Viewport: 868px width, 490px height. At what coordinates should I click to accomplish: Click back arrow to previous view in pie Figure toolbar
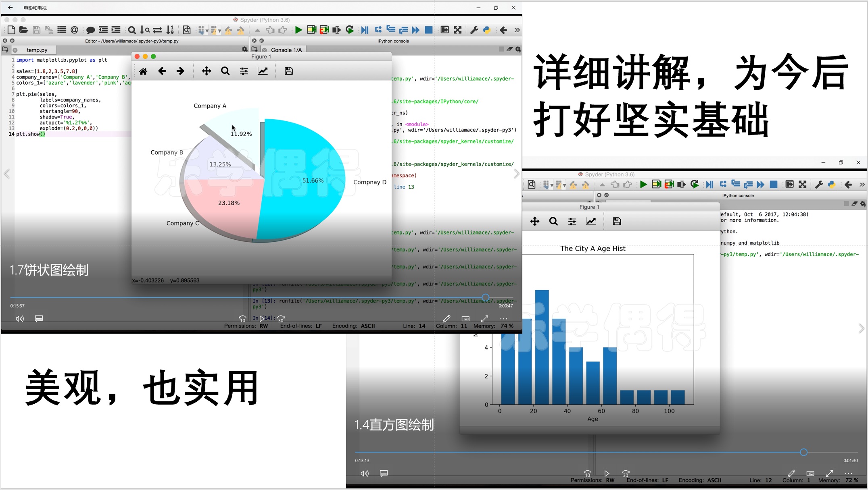click(162, 71)
